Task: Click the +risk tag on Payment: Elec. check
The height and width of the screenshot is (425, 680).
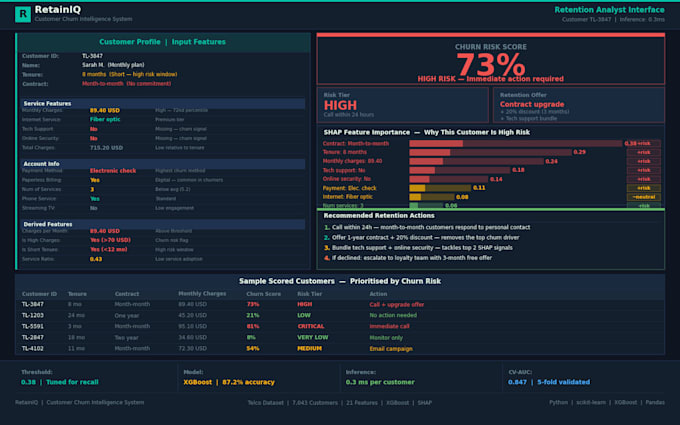Action: [x=644, y=188]
